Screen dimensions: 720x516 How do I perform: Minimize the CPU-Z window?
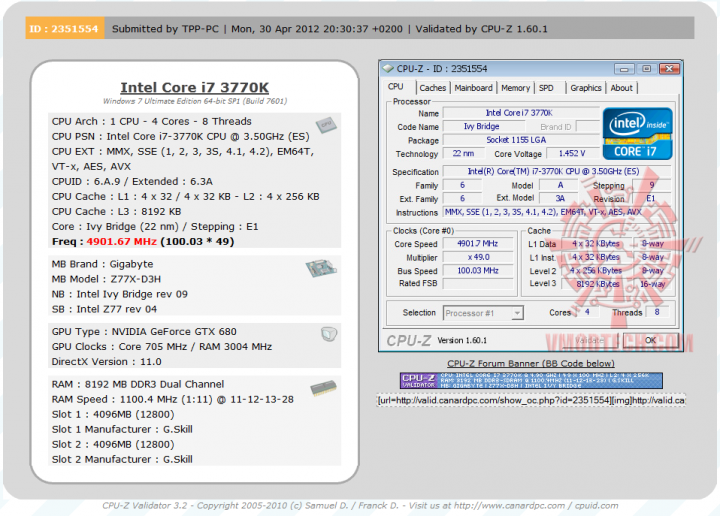pos(624,69)
